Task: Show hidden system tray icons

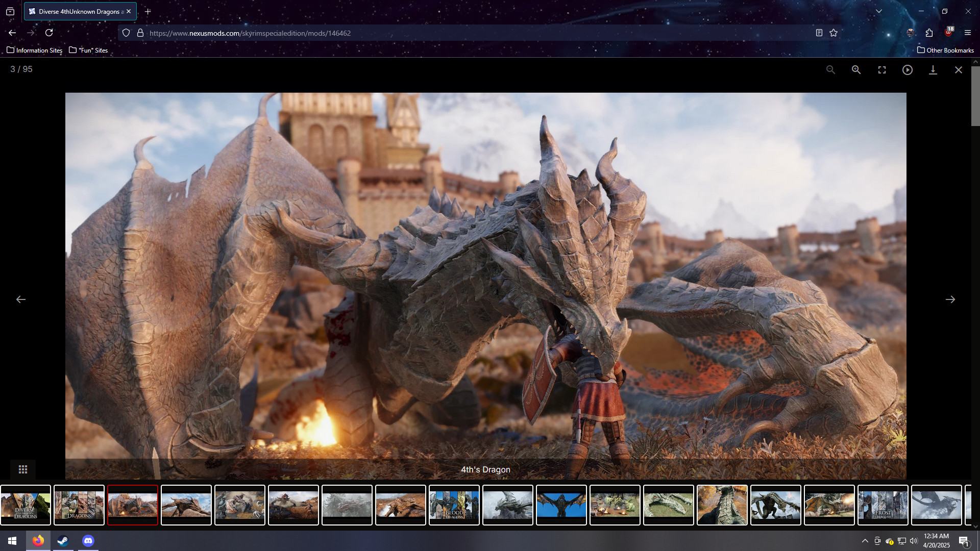Action: [865, 541]
